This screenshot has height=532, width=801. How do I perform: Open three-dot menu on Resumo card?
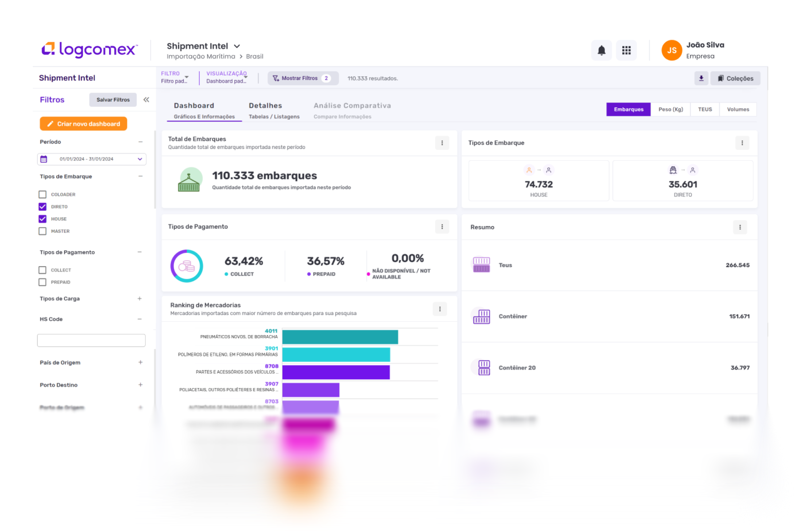[x=739, y=227]
